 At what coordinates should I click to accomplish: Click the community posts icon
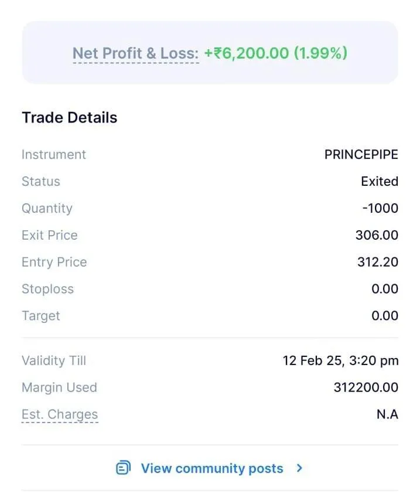[123, 468]
